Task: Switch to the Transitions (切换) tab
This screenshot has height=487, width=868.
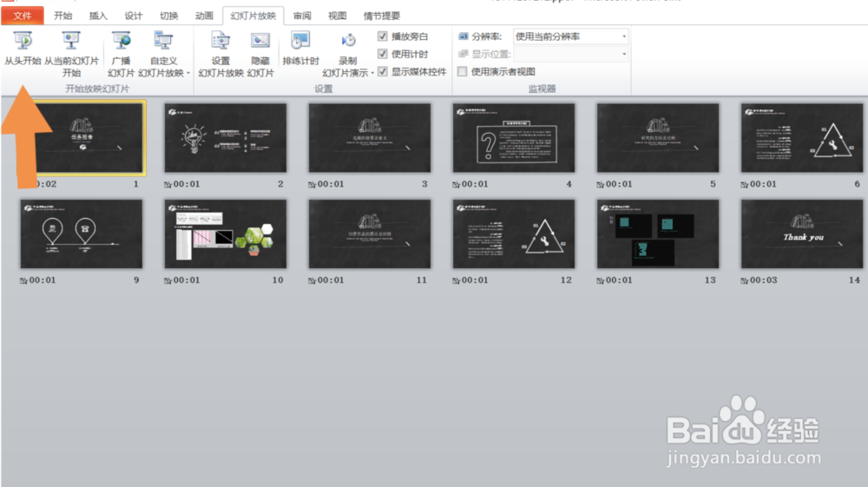Action: coord(169,16)
